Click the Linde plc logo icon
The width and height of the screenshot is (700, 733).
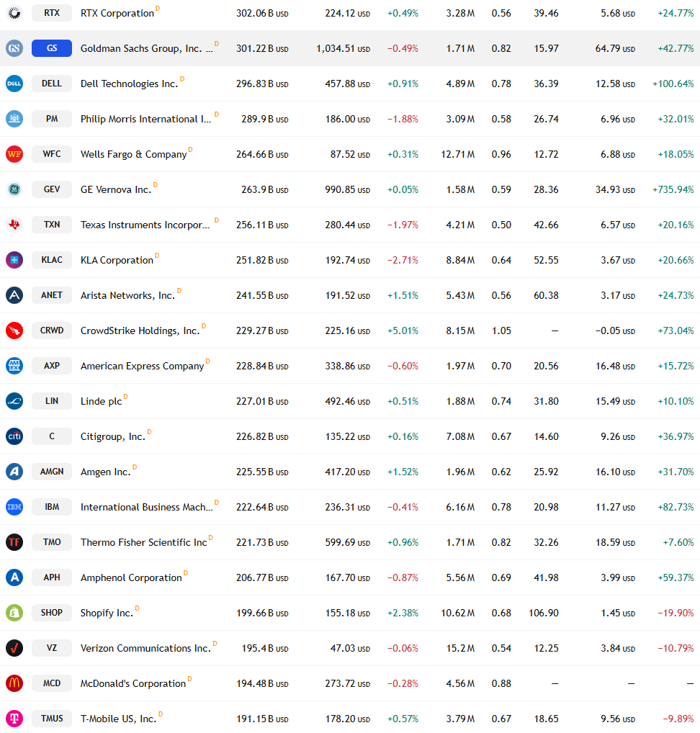pos(14,401)
